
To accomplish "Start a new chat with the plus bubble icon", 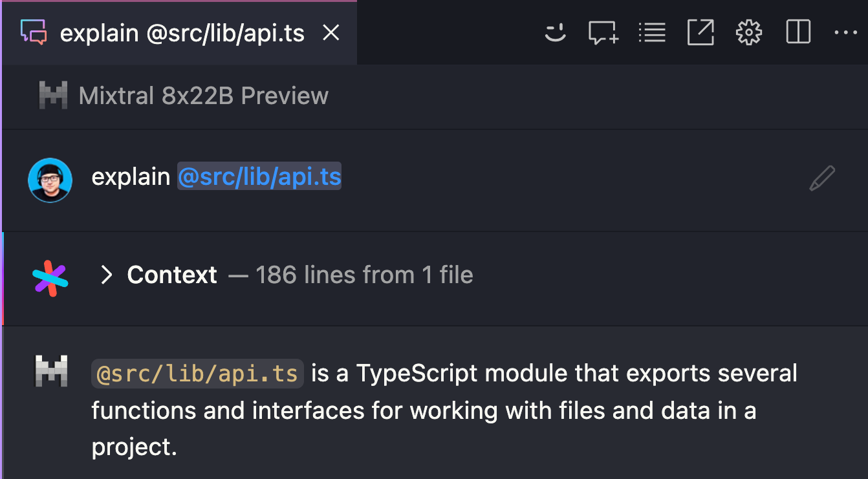I will 603,32.
